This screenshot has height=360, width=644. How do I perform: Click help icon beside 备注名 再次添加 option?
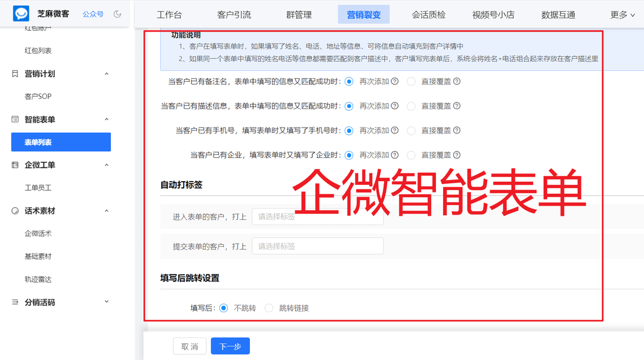point(395,82)
